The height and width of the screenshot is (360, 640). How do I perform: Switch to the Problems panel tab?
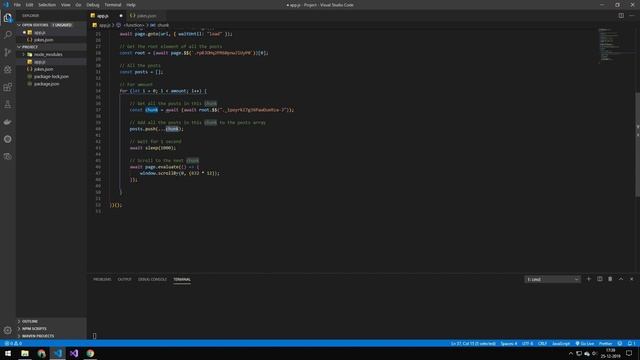(102, 279)
